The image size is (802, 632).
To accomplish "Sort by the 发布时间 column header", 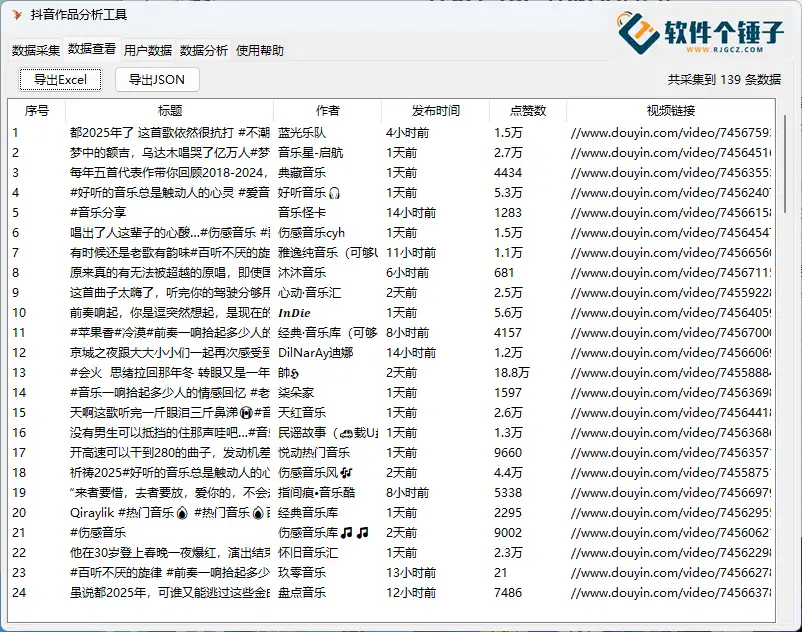I will [436, 110].
